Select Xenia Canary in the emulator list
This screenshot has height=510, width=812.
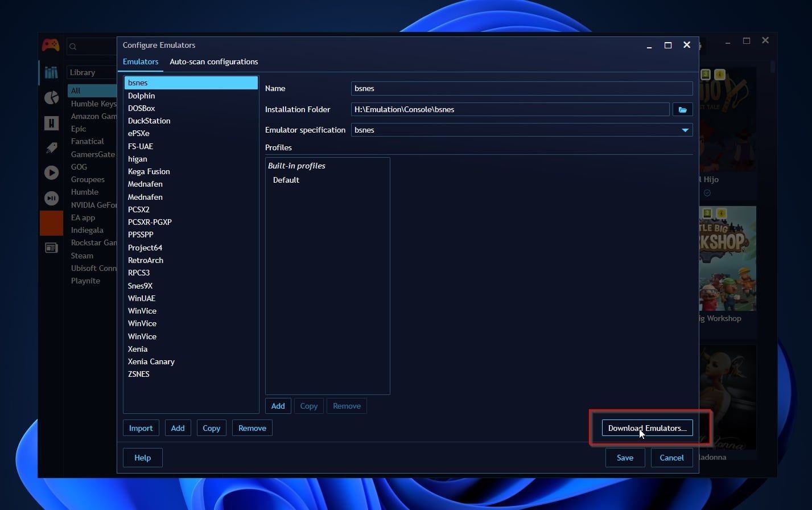click(191, 361)
